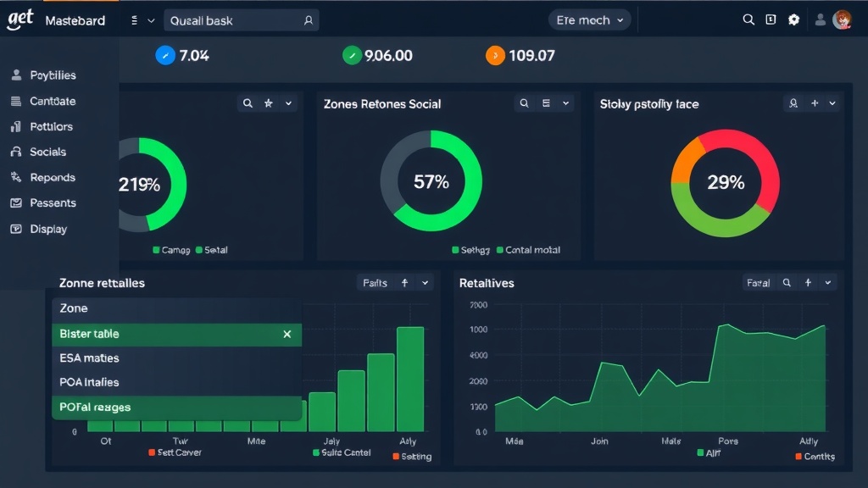This screenshot has width=868, height=488.
Task: Expand the chevron in Zones Retones Social header
Action: 565,103
